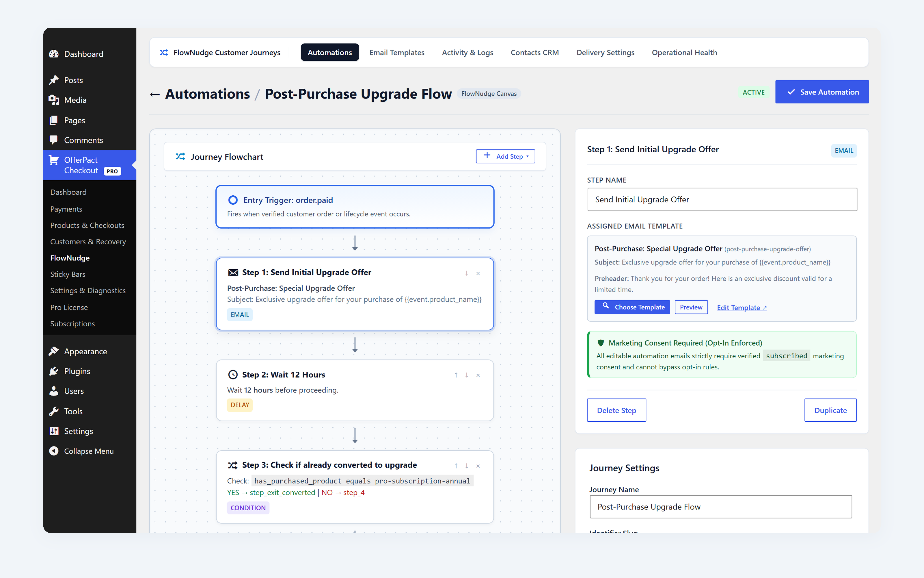Select the Entry Trigger order.paid card
Viewport: 924px width, 578px height.
click(x=355, y=207)
